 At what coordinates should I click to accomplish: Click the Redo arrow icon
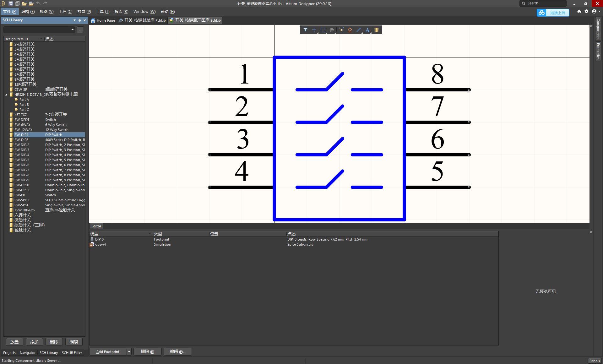[x=45, y=3]
